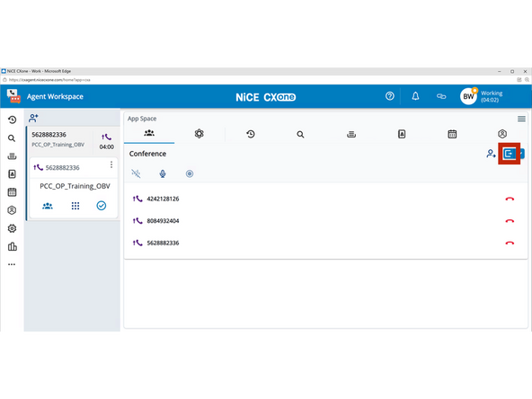Screen dimensions: 532x399
Task: Click the new contact icon above the call
Action: point(33,118)
